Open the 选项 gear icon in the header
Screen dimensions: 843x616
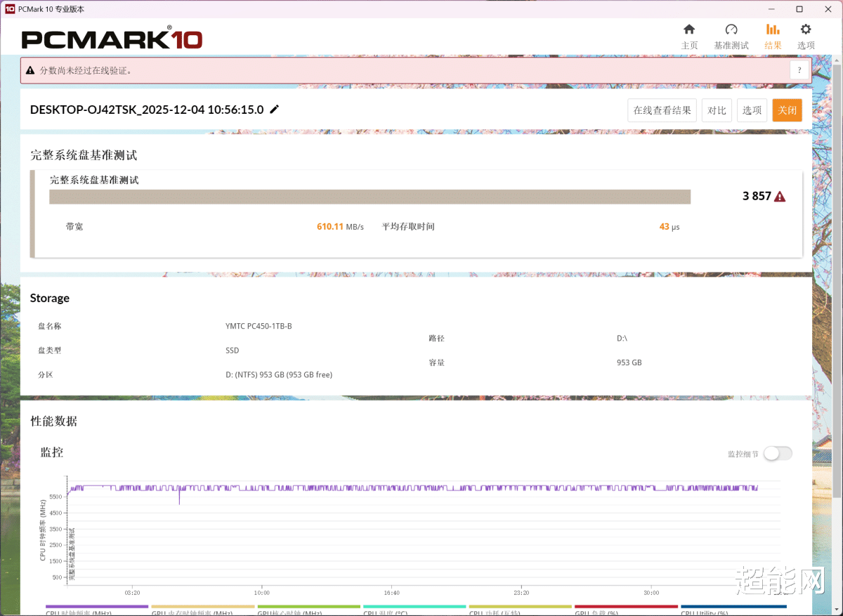806,30
